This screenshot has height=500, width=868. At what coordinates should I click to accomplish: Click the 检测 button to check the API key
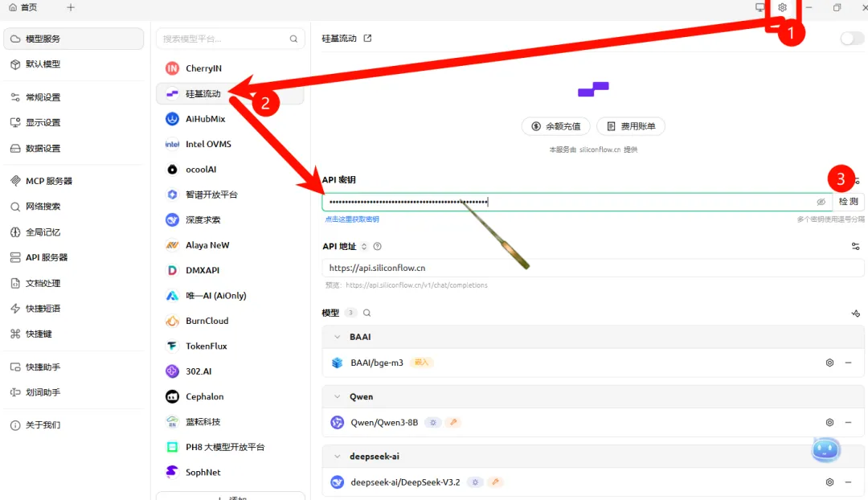[848, 202]
